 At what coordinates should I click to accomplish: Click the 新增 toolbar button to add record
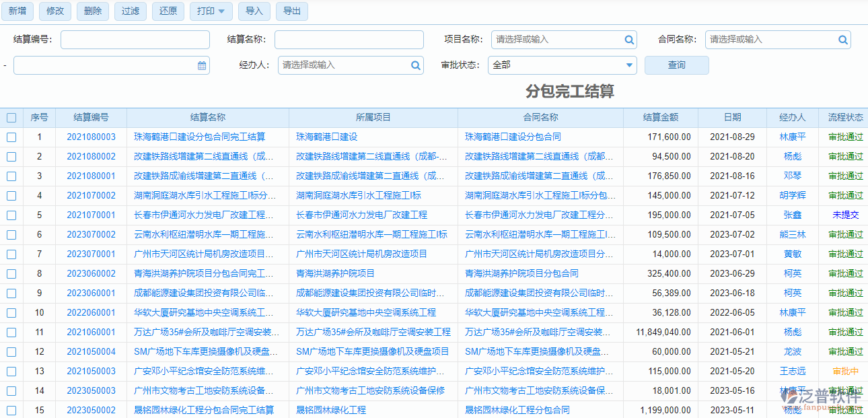17,11
